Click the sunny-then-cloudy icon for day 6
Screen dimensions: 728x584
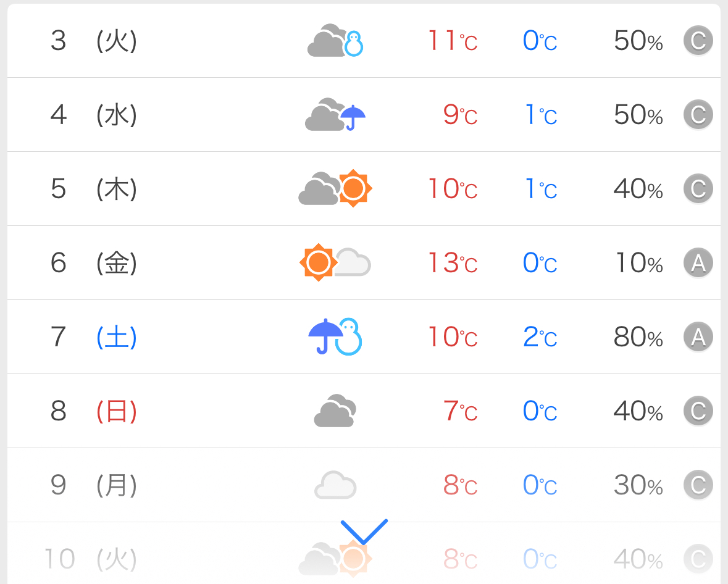[335, 262]
